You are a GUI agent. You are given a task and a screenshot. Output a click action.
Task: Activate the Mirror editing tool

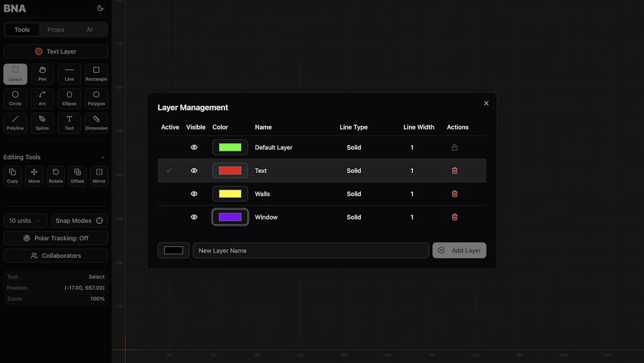99,176
